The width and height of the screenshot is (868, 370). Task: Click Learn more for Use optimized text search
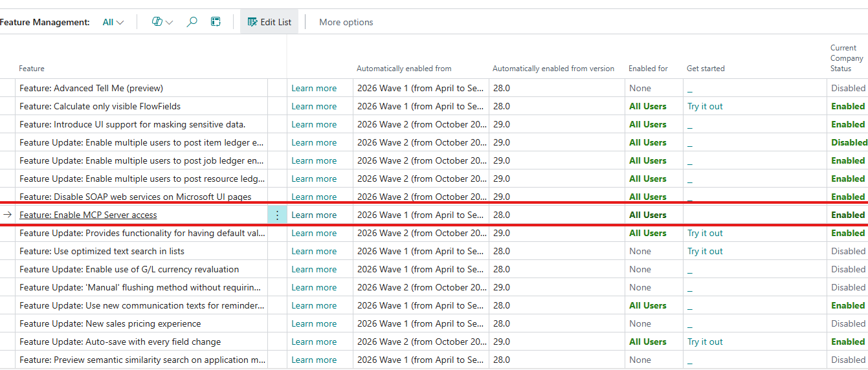pos(314,251)
